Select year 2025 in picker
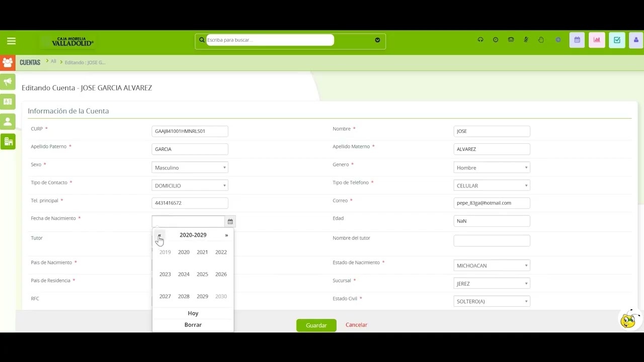The width and height of the screenshot is (644, 362). [x=202, y=274]
